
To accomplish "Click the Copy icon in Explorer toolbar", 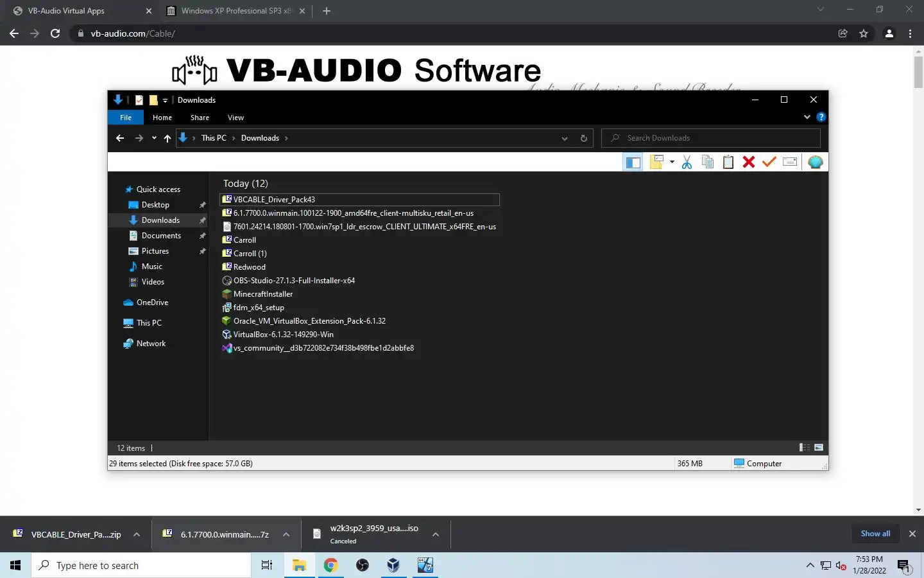I will pyautogui.click(x=708, y=162).
